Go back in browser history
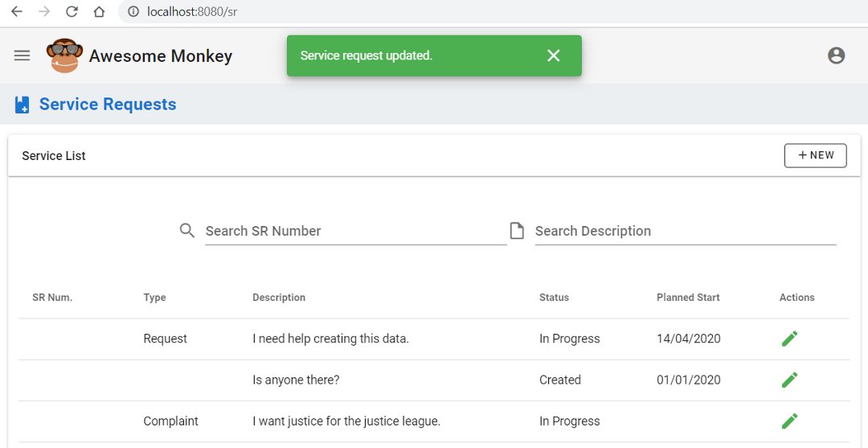This screenshot has width=868, height=448. [17, 11]
